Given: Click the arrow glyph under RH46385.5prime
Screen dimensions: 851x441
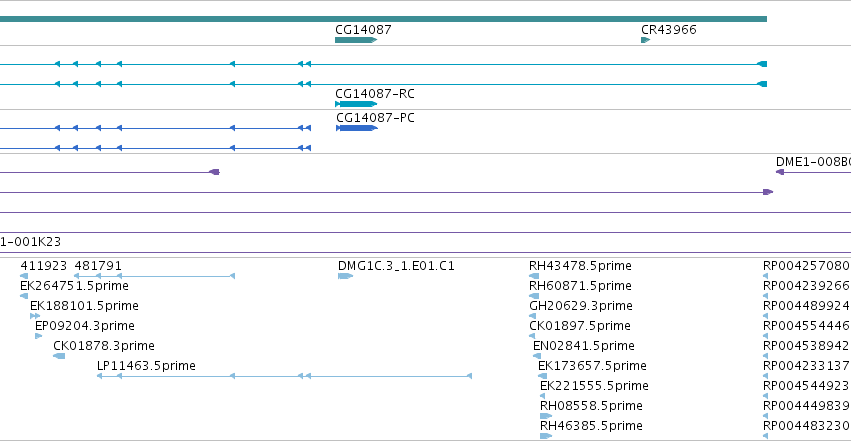Looking at the screenshot, I should [x=545, y=436].
